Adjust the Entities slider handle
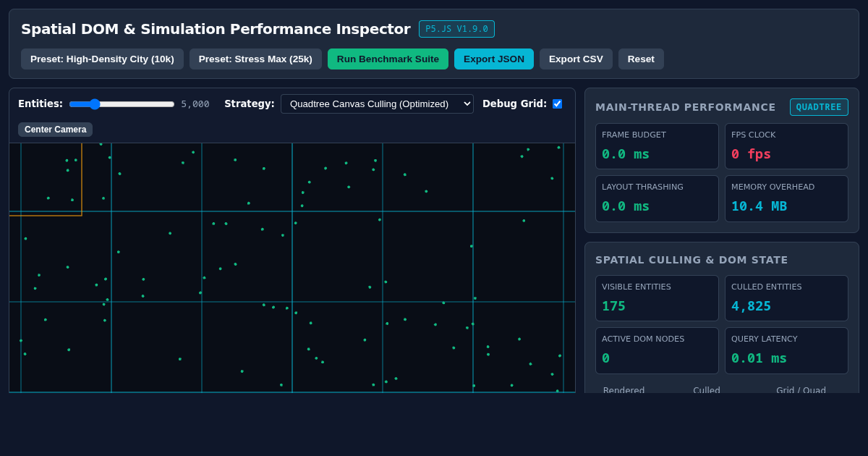The height and width of the screenshot is (456, 868). click(x=95, y=104)
